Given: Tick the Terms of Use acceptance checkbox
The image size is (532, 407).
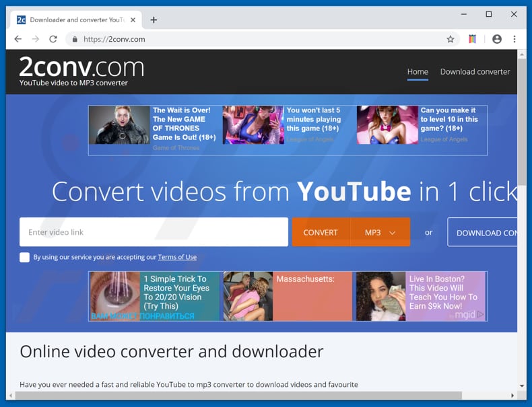Looking at the screenshot, I should pyautogui.click(x=24, y=257).
